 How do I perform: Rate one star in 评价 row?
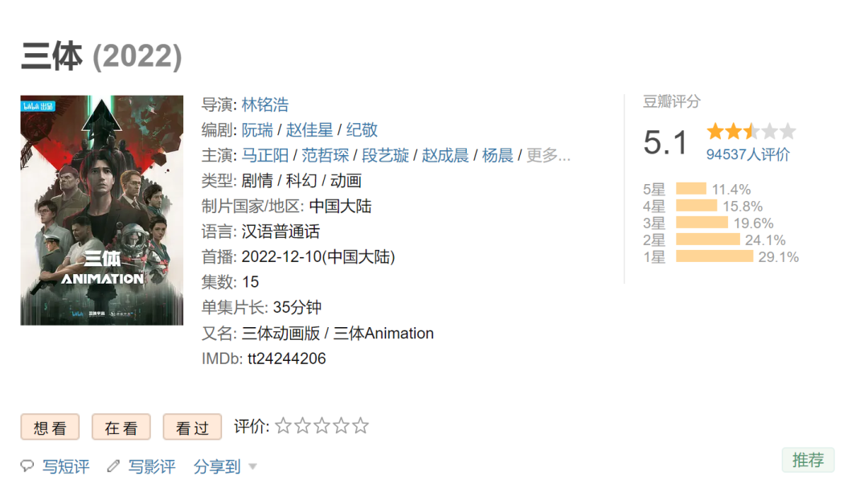click(x=283, y=426)
